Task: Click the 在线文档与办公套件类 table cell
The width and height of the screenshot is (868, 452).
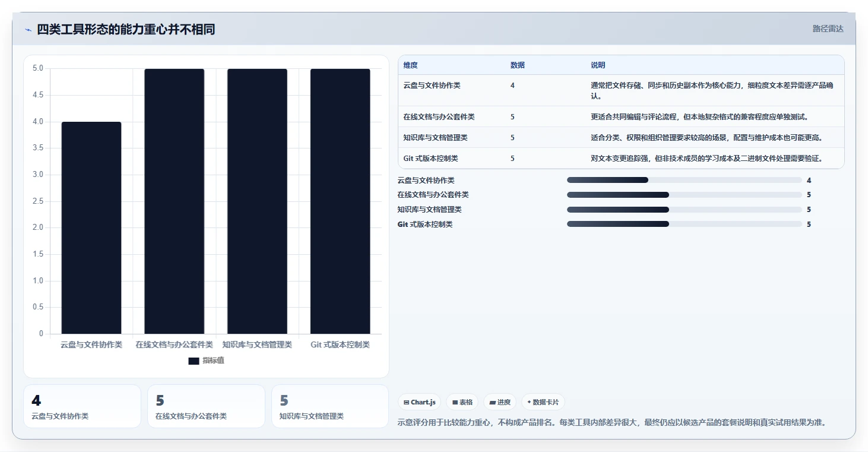Action: (439, 117)
